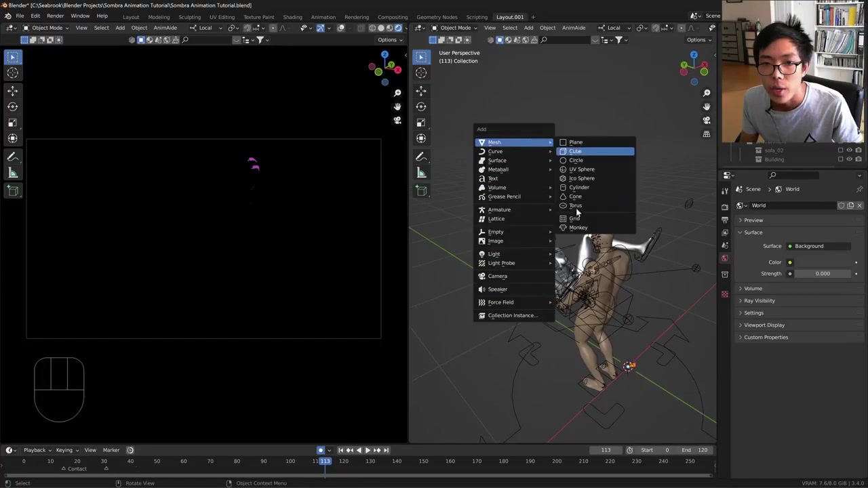The image size is (868, 488).
Task: Select the Scale tool in left viewport
Action: click(12, 123)
